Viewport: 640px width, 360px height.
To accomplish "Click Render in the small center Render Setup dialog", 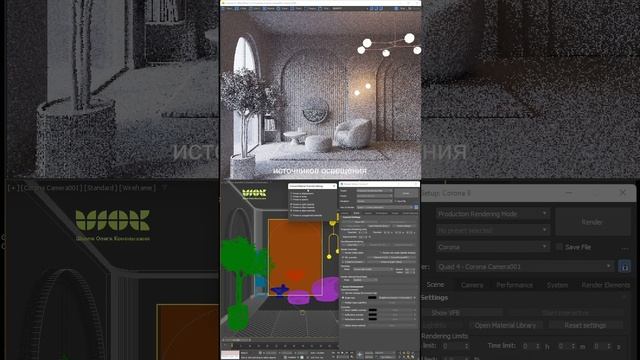I will pyautogui.click(x=406, y=193).
